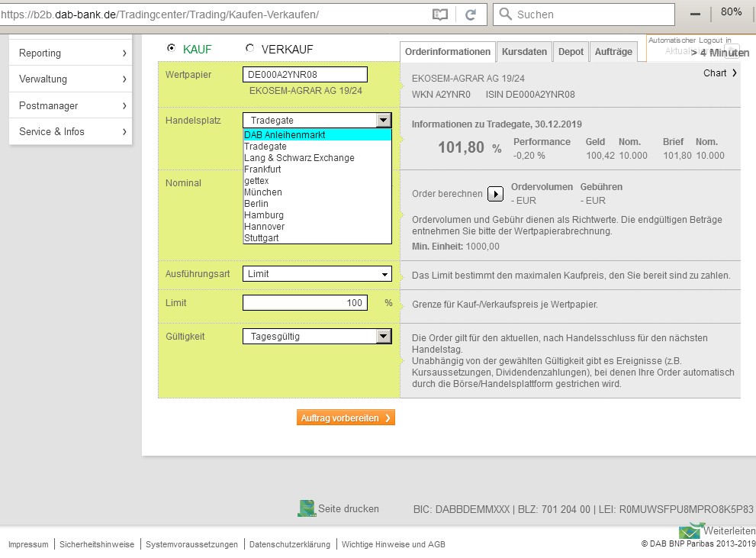Expand the Reporting sidebar menu

pyautogui.click(x=70, y=53)
